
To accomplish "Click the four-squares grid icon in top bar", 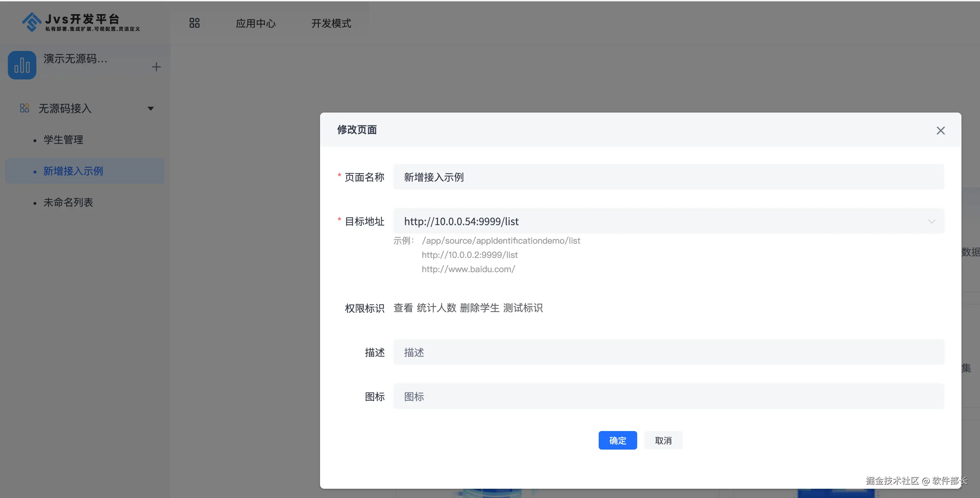I will (194, 23).
